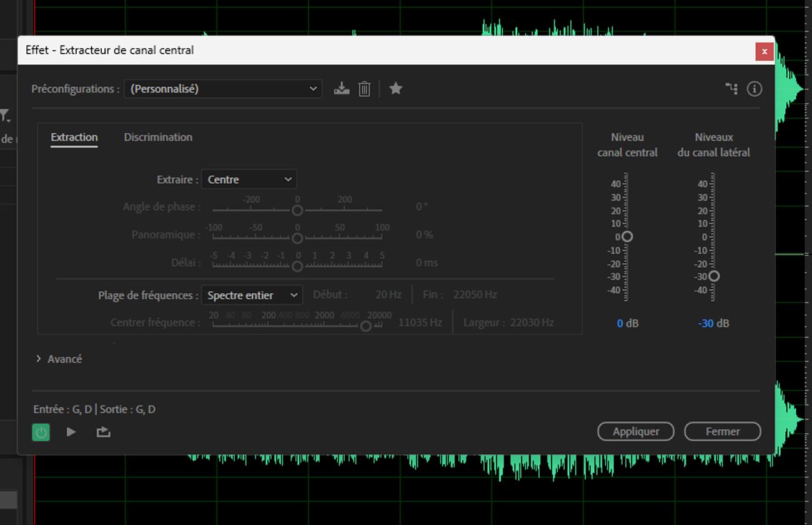Click the Angle de phase 0 ° value
Viewport: 812px width, 525px height.
coord(422,206)
